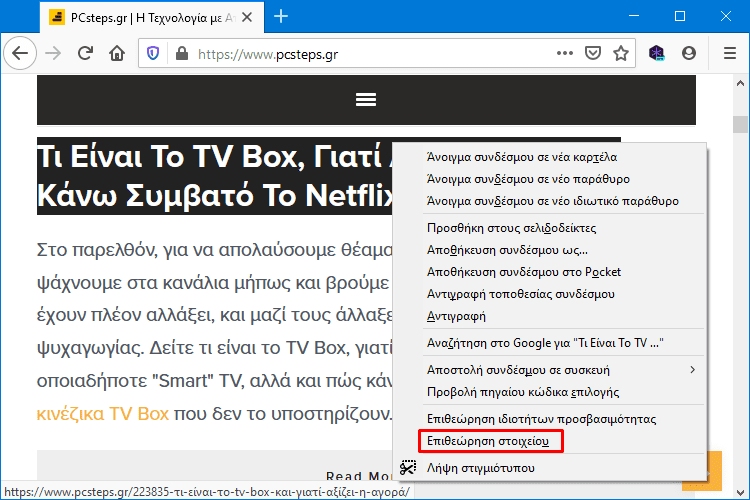Select Προσθήκη στους σελιδοδείκτες
This screenshot has height=500, width=750.
point(550,228)
